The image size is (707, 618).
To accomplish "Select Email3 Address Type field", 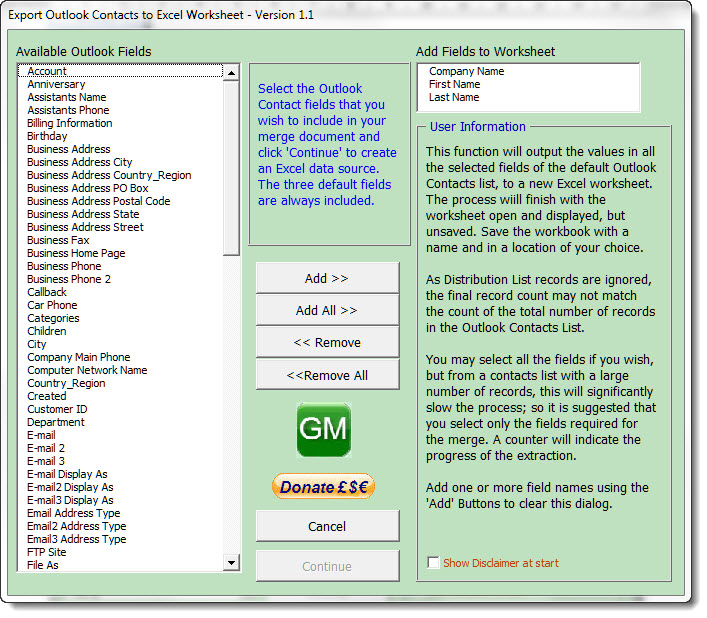I will click(120, 539).
